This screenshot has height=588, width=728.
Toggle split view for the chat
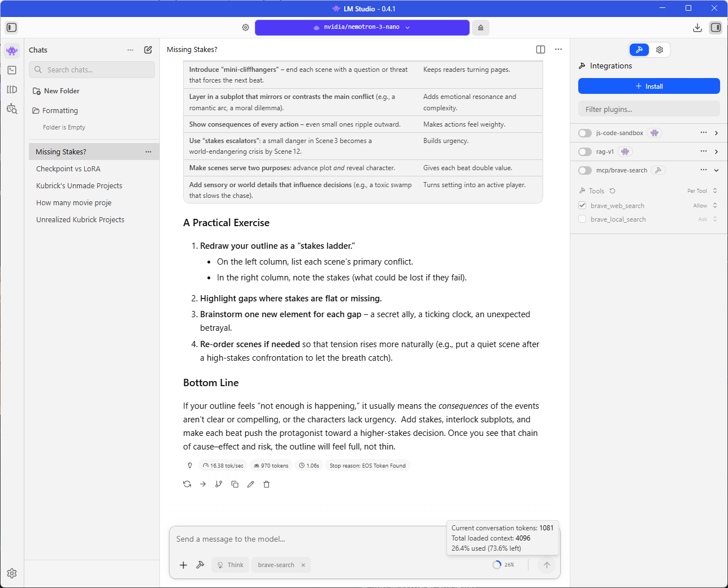[540, 50]
